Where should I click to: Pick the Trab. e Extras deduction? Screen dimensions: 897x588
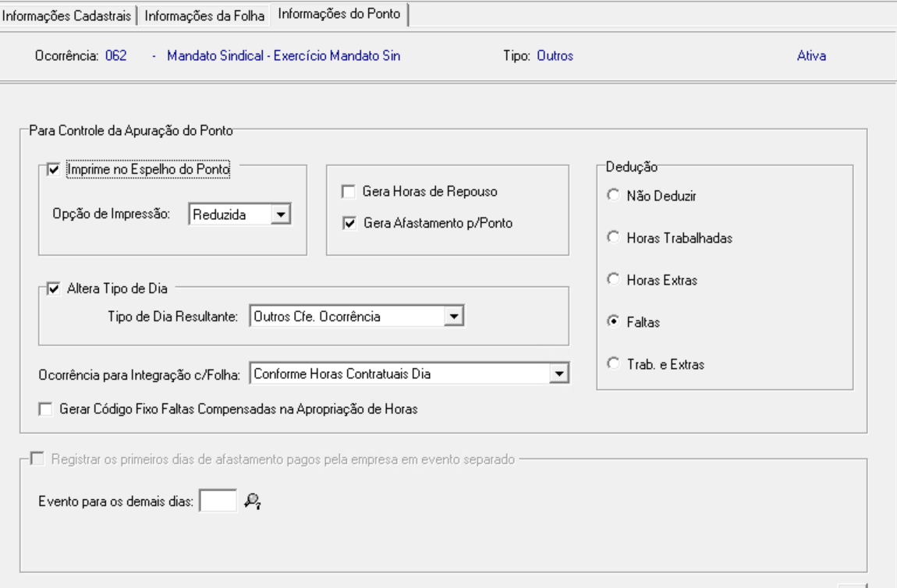pyautogui.click(x=612, y=363)
